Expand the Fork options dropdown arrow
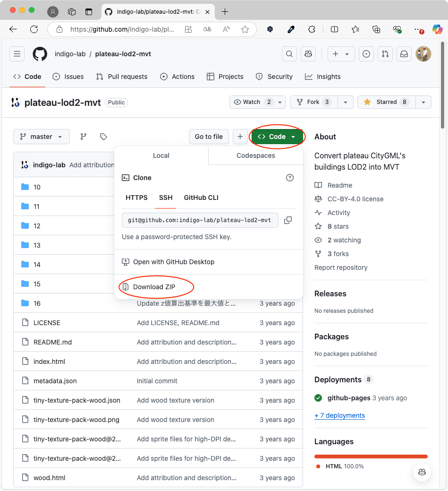Screen dimensions: 448x491 point(346,102)
